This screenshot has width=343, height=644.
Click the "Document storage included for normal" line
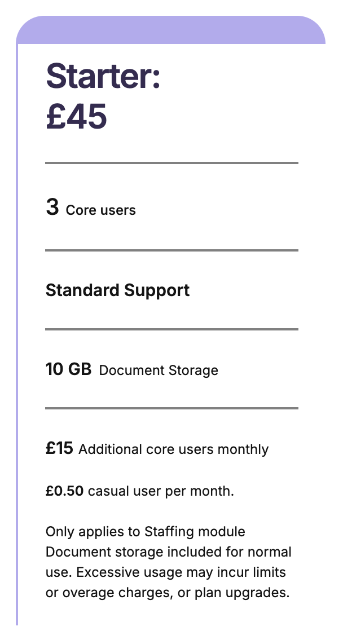pyautogui.click(x=169, y=552)
